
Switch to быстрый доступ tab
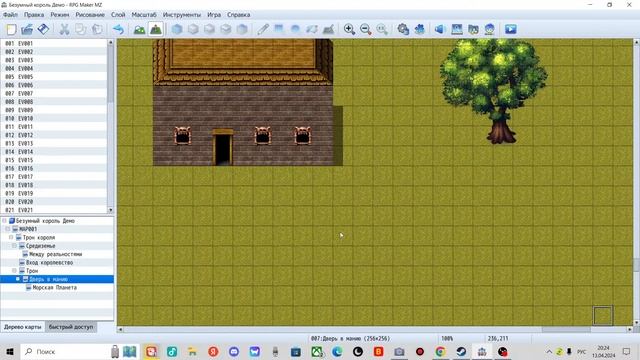point(71,327)
